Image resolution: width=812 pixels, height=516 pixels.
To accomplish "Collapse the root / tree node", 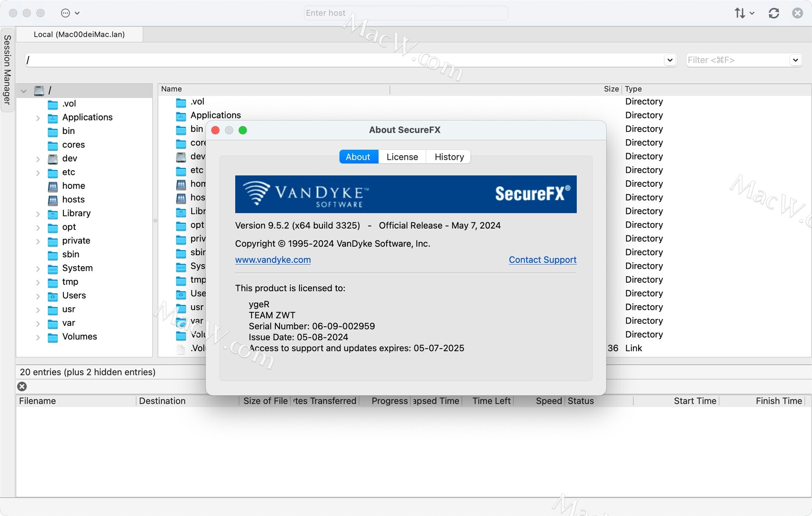I will pyautogui.click(x=24, y=90).
